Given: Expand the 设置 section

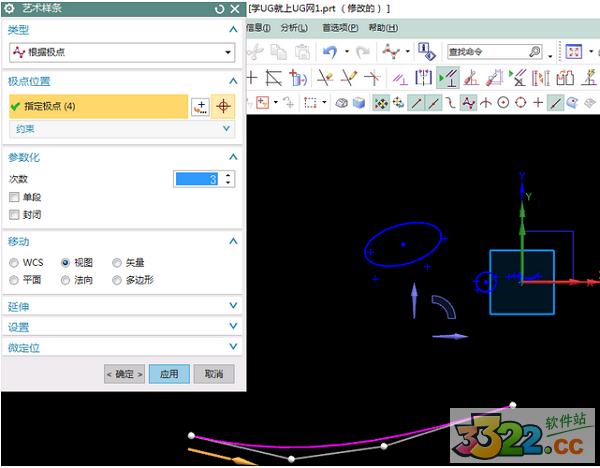Looking at the screenshot, I should point(233,326).
